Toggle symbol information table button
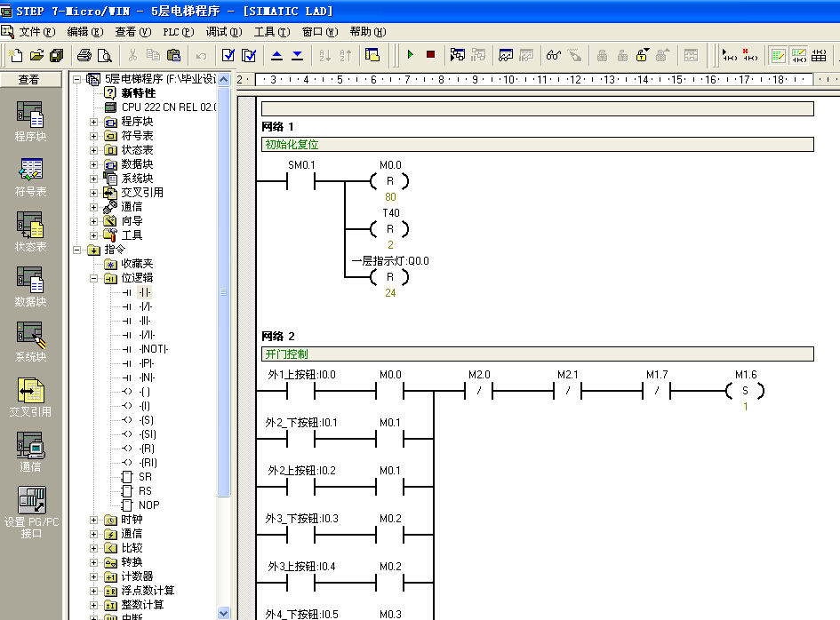Image resolution: width=840 pixels, height=620 pixels. (x=819, y=55)
